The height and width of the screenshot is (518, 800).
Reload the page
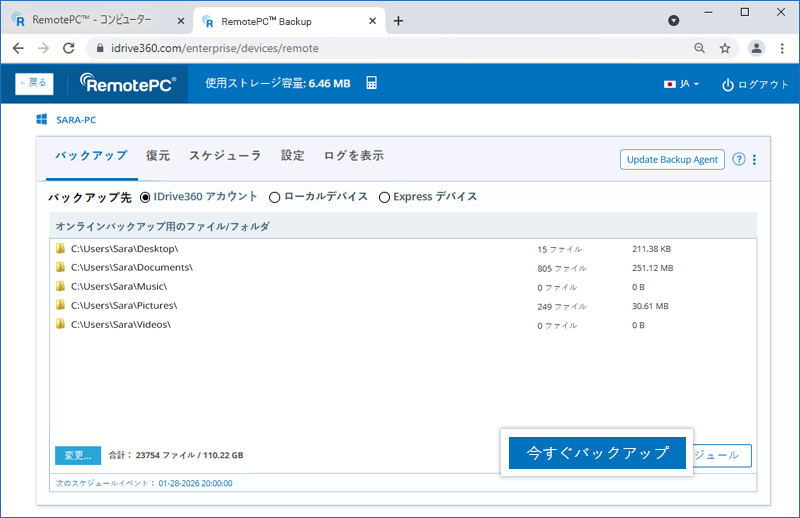tap(69, 48)
